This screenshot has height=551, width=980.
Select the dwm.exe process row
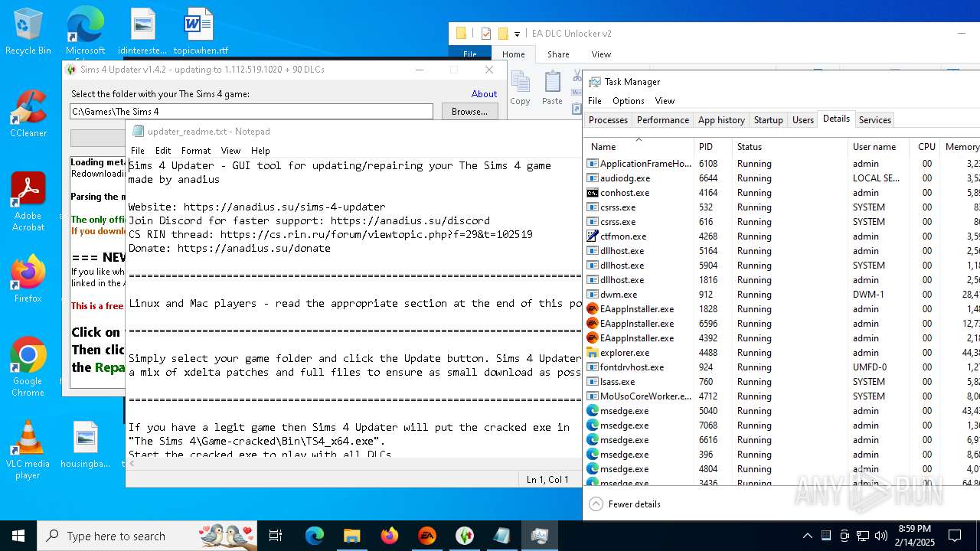(x=781, y=295)
